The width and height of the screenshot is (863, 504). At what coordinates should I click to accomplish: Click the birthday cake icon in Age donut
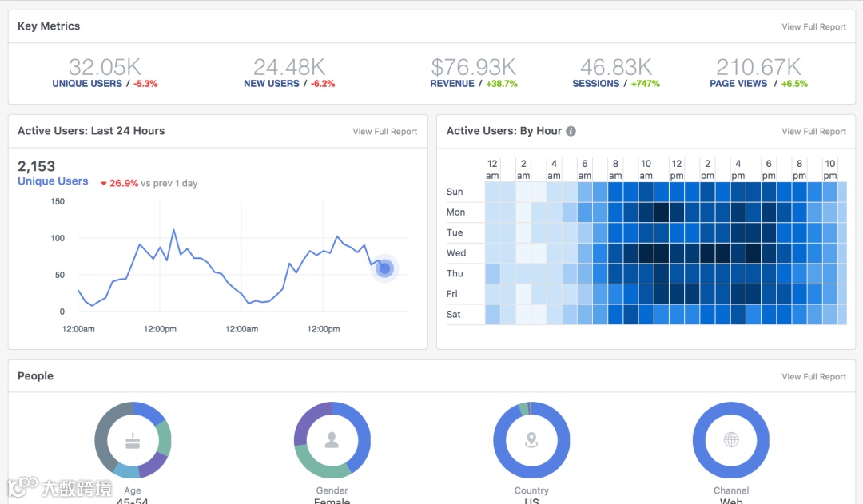point(133,440)
